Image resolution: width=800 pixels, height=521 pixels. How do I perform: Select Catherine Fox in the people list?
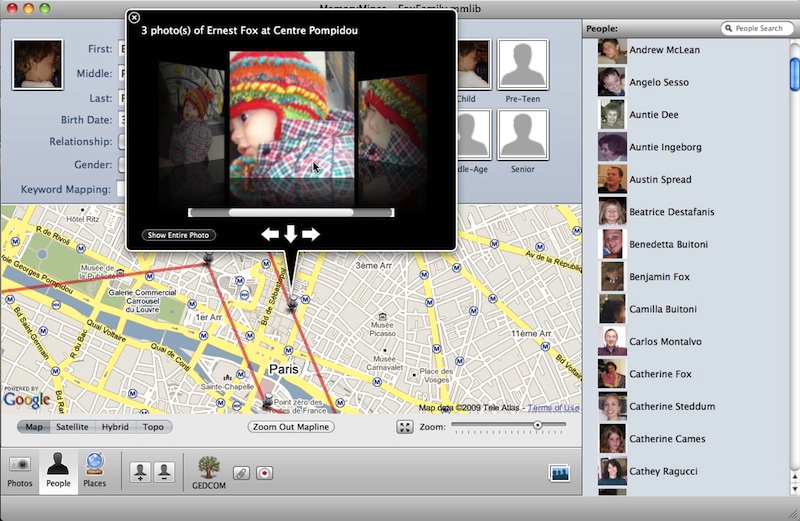(x=660, y=374)
